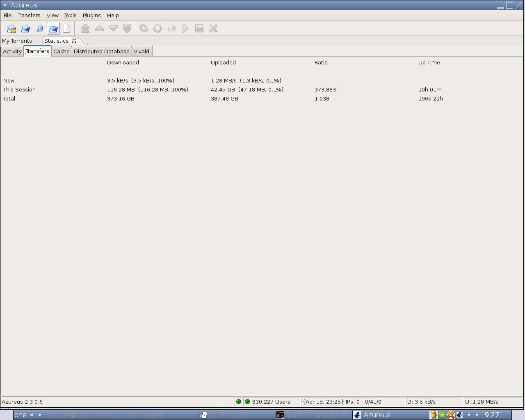Click the Start play-arrow toolbar icon
Viewport: 525px width, 420px height.
tap(185, 29)
